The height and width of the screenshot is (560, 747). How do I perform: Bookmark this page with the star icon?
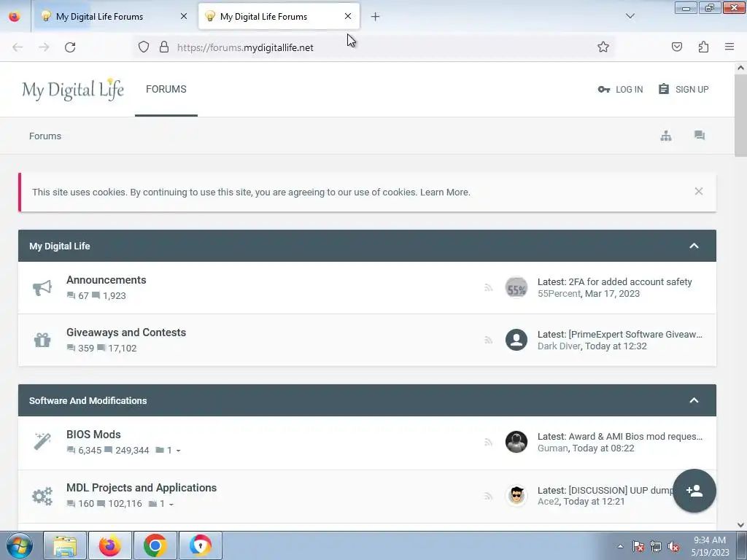603,47
